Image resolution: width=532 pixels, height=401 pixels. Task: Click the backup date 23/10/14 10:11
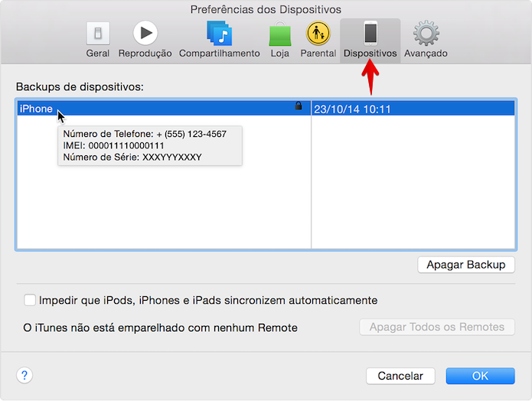point(352,109)
